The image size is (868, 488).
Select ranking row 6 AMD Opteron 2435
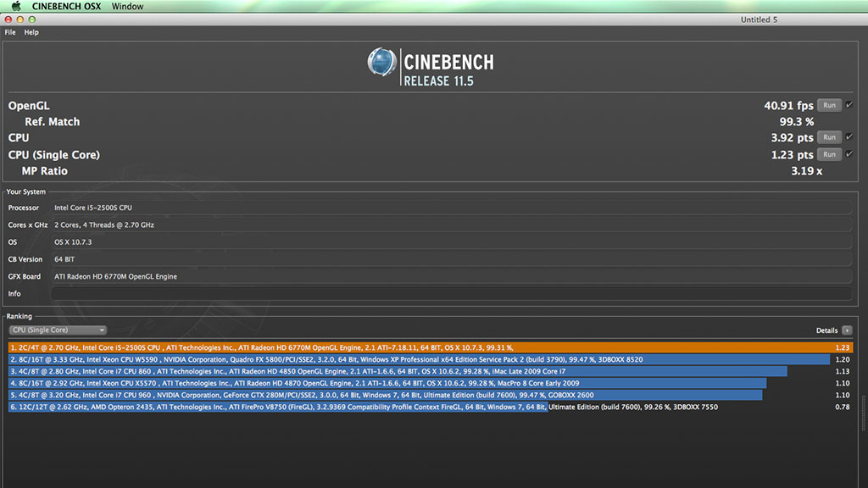click(x=431, y=407)
